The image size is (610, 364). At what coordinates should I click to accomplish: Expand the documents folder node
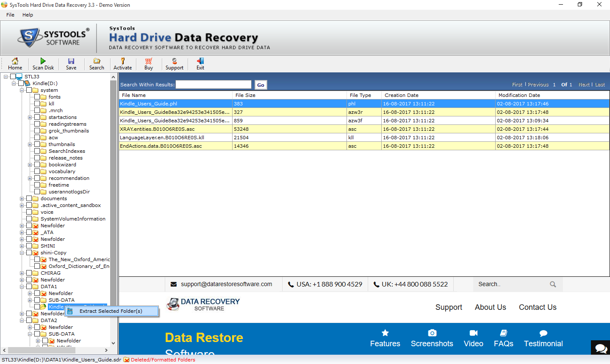pyautogui.click(x=22, y=199)
